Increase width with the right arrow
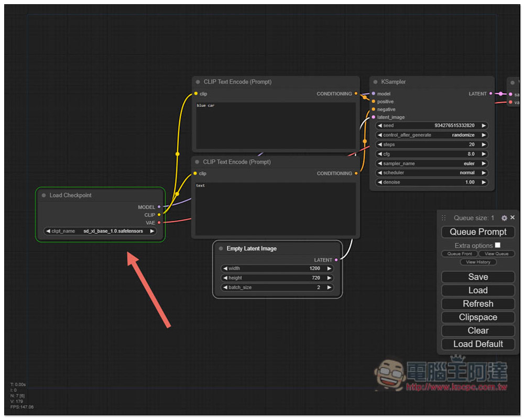The height and width of the screenshot is (420, 524). (x=329, y=269)
